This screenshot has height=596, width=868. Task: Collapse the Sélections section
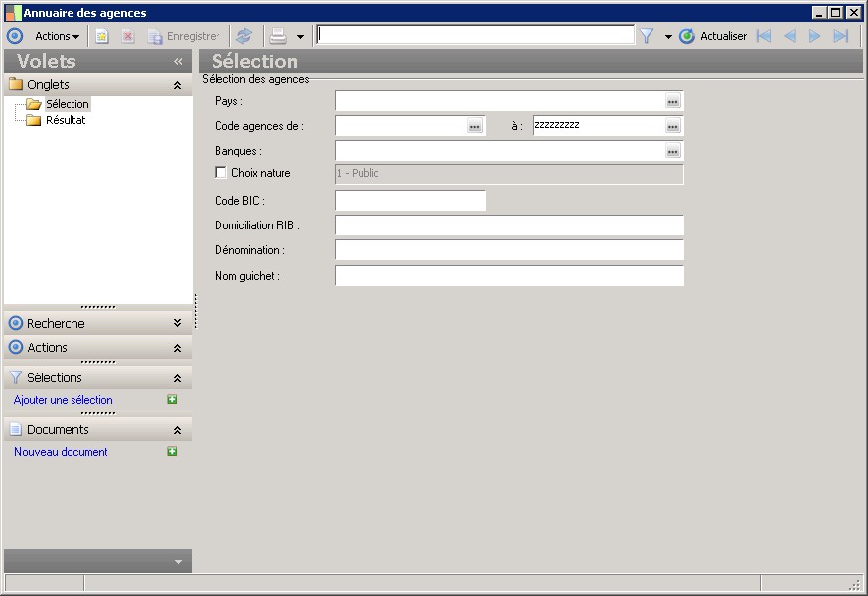[177, 378]
